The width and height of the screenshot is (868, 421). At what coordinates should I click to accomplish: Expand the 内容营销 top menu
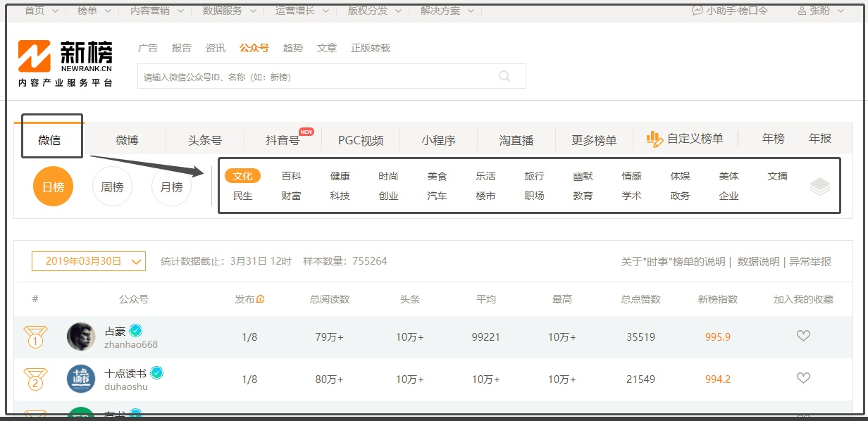pos(158,11)
